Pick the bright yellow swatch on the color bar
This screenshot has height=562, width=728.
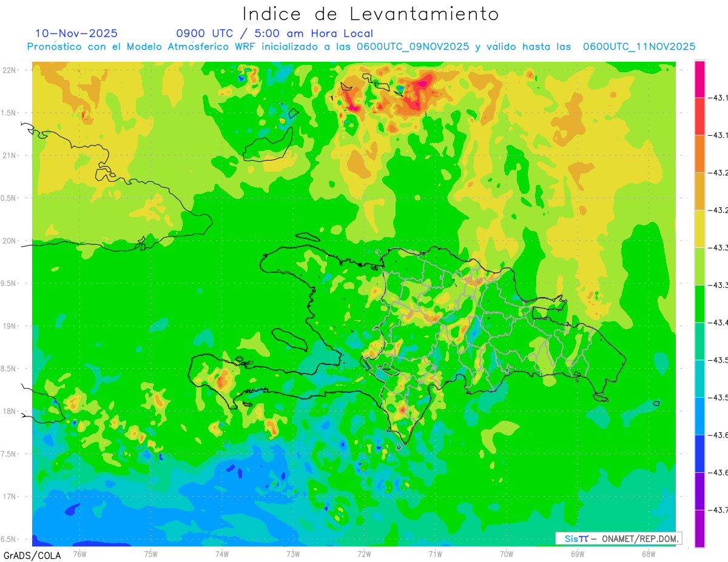(699, 229)
